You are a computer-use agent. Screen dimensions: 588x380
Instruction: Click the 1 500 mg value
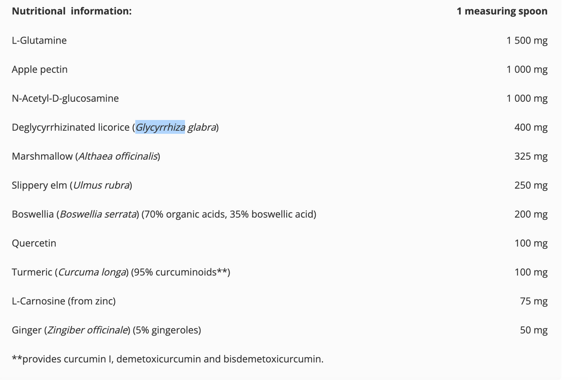coord(527,41)
